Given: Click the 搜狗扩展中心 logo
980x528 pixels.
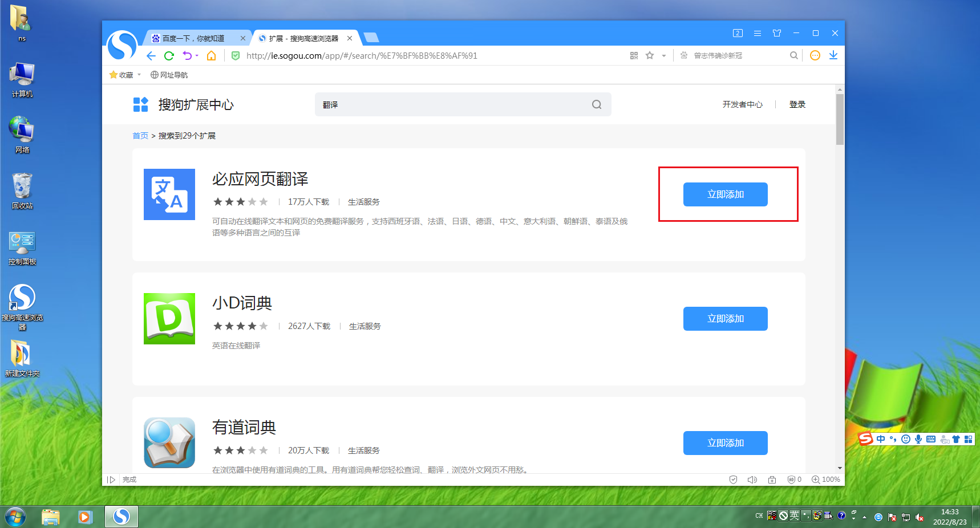Looking at the screenshot, I should (x=183, y=104).
